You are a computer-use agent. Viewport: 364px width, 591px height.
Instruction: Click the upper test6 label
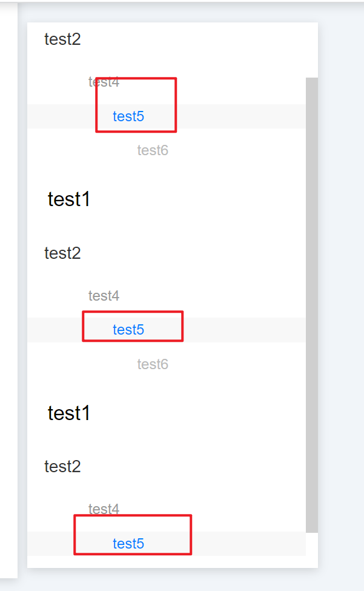153,150
